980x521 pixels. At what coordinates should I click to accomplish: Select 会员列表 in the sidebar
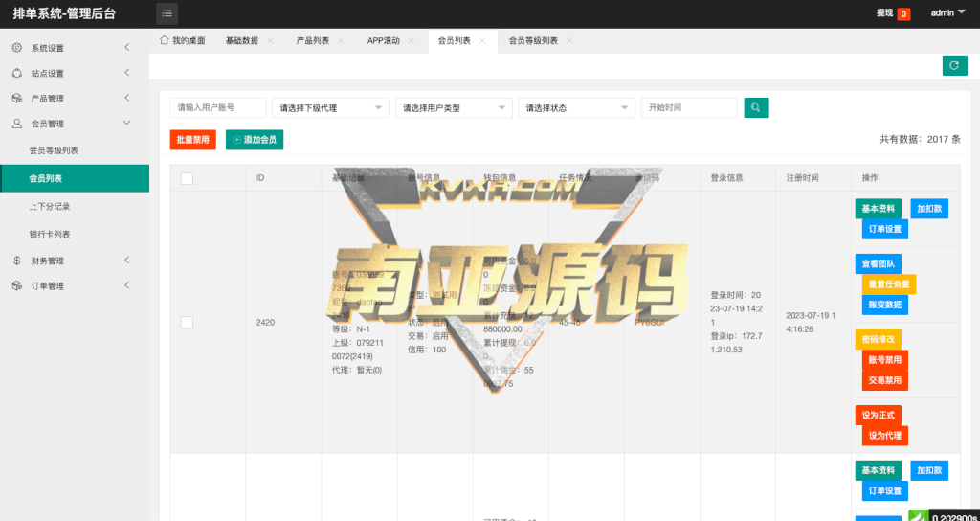click(x=75, y=178)
